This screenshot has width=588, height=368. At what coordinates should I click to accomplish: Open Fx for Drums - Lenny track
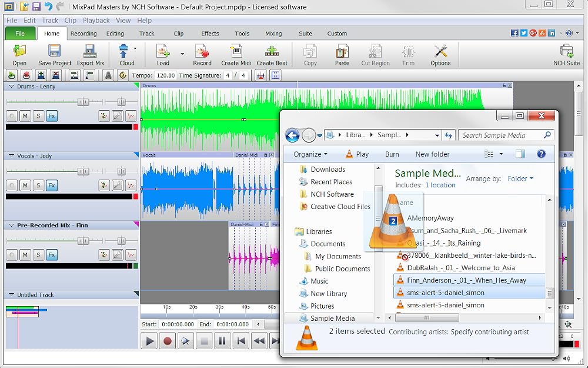tap(52, 116)
